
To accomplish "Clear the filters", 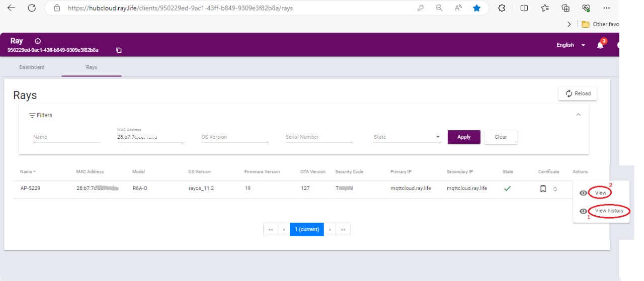I will (501, 137).
